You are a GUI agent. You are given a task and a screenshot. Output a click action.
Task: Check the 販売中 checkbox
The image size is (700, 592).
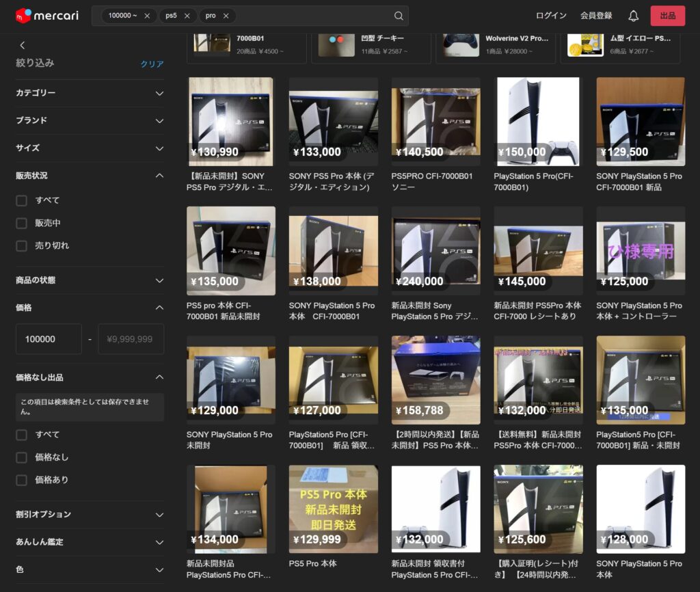21,223
